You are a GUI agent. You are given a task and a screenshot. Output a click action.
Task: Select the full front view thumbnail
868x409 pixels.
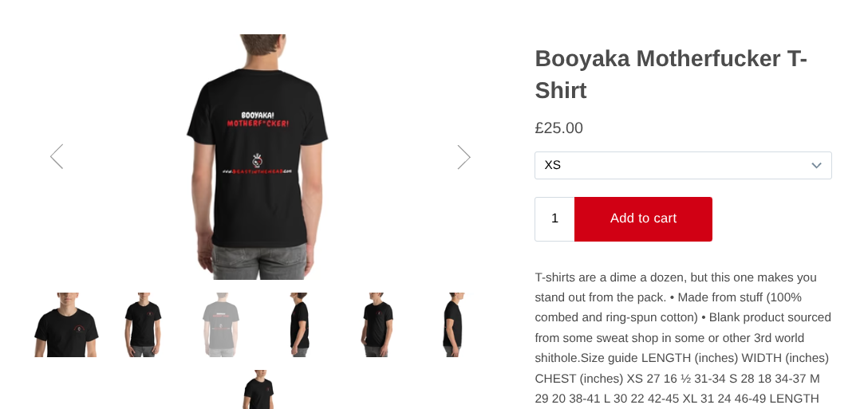click(x=144, y=324)
